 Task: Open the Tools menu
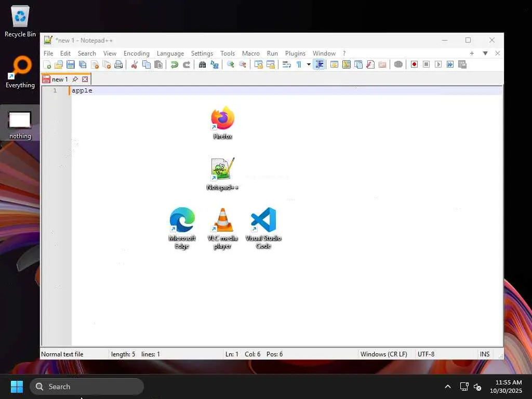click(228, 54)
